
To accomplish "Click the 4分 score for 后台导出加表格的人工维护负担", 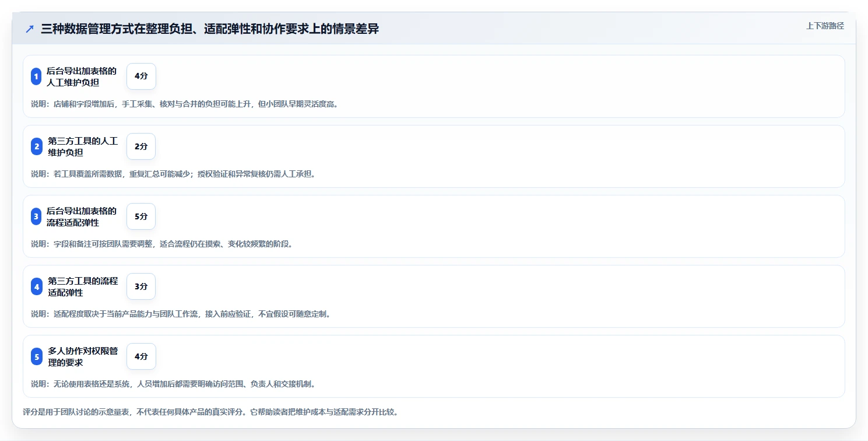I will 141,76.
